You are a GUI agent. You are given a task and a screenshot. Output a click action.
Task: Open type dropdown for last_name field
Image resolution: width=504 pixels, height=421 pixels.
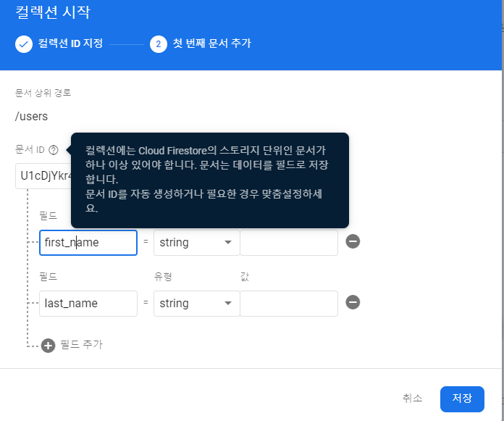pos(196,304)
